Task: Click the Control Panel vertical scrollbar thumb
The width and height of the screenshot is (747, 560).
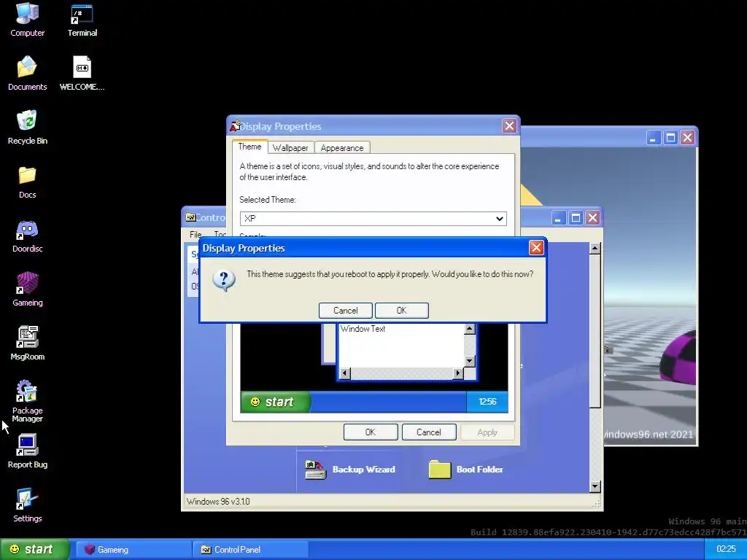Action: pyautogui.click(x=595, y=331)
